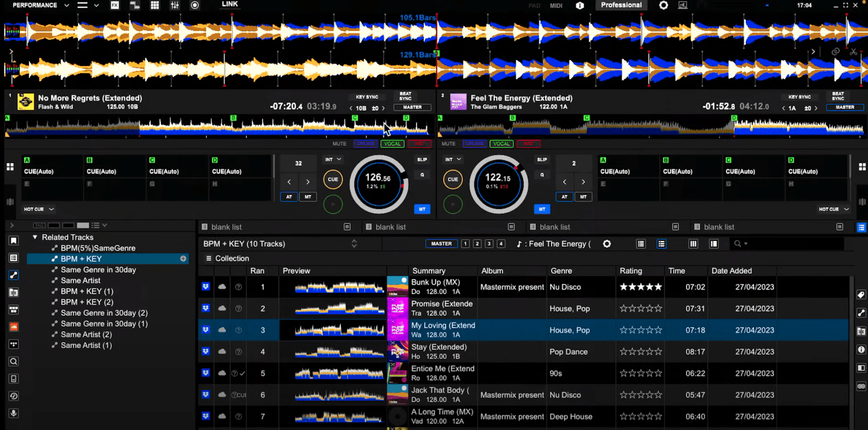
Task: Collapse the Related Tracks tree
Action: 35,237
